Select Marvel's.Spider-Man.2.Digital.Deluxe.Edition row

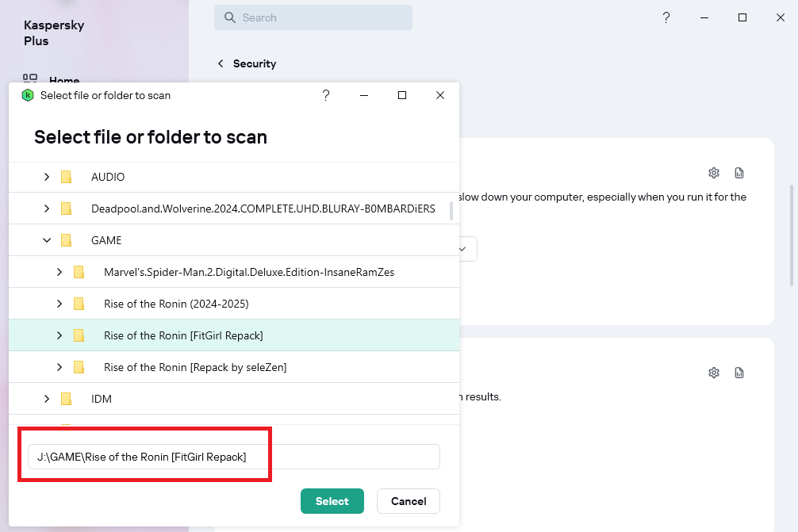tap(234, 272)
